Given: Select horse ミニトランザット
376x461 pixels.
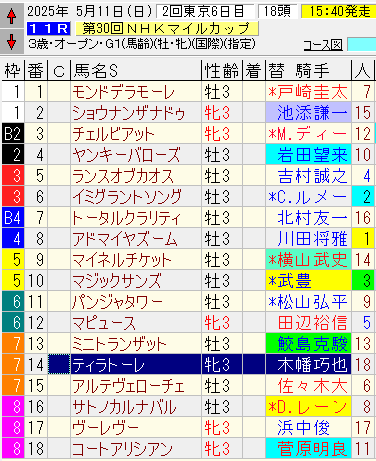Looking at the screenshot, I should 136,344.
